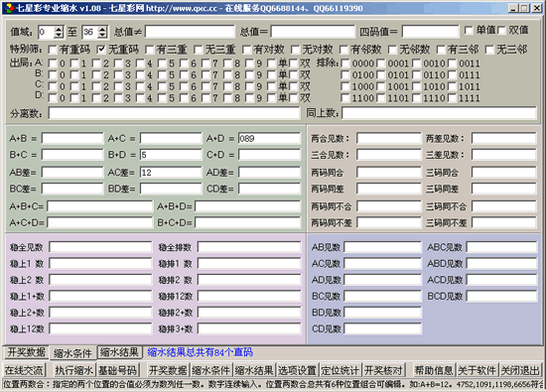This screenshot has height=392, width=546.
Task: Tick the 双值 checkbox
Action: (501, 31)
